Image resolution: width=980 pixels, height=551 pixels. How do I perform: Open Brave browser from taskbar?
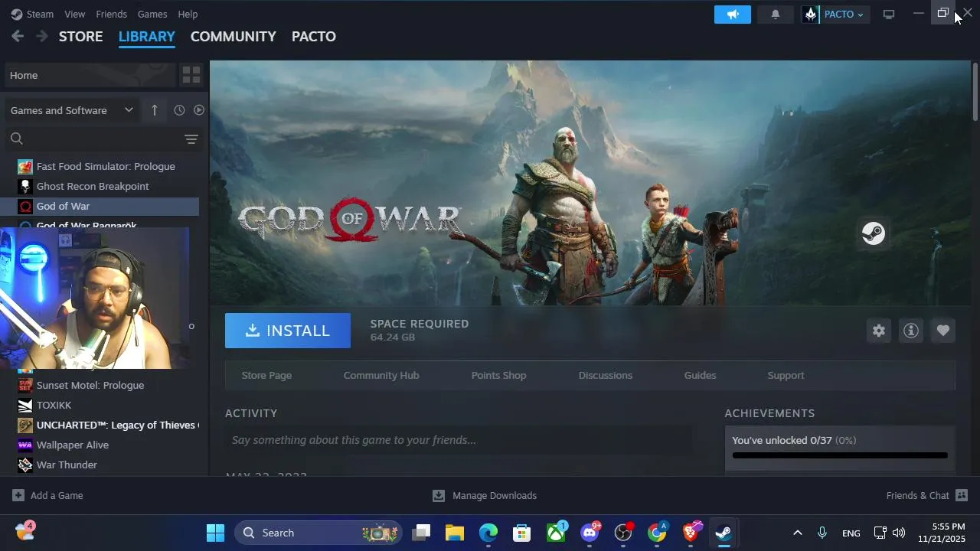(x=691, y=533)
